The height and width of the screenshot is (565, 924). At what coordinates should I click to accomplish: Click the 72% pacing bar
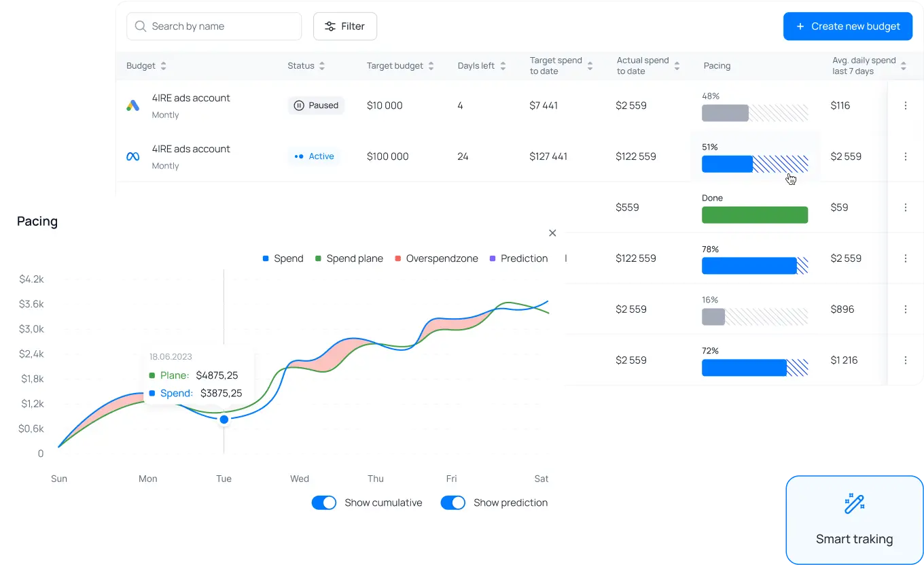[755, 368]
